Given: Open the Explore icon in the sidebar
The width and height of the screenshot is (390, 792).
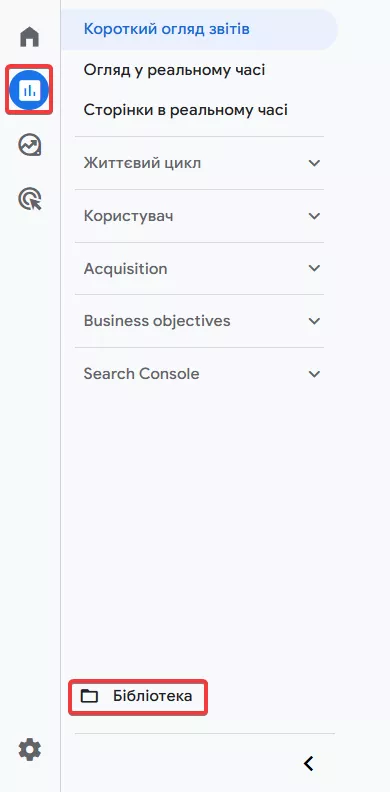Looking at the screenshot, I should [x=29, y=145].
